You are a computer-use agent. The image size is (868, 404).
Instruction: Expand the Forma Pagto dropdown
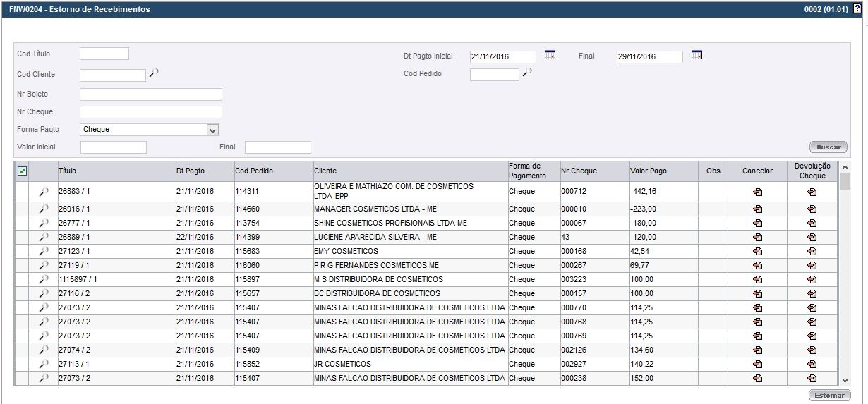pos(212,130)
